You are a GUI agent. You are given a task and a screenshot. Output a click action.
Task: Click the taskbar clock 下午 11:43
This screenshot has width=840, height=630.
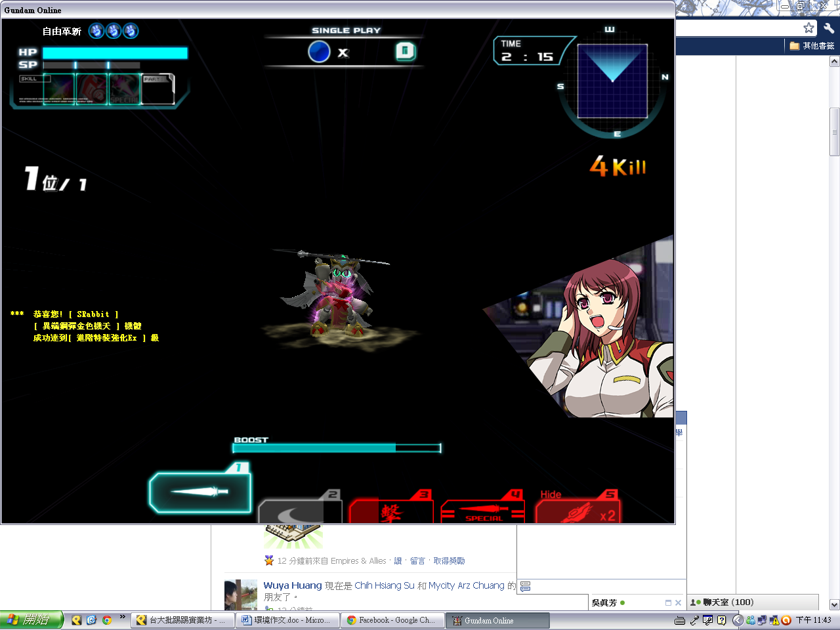click(x=814, y=620)
